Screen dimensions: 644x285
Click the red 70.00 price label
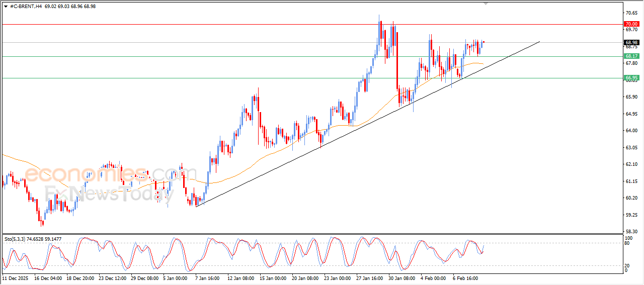point(631,24)
